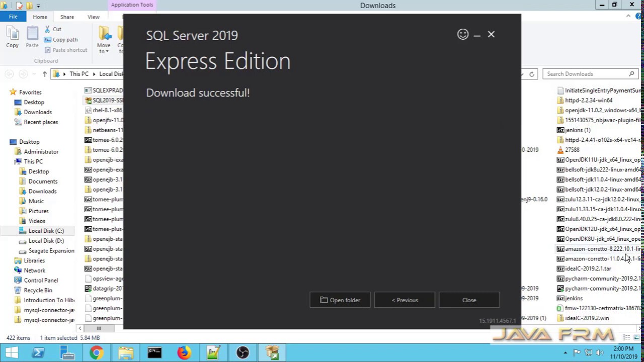
Task: Open Notepad++ from the taskbar
Action: tap(213, 353)
